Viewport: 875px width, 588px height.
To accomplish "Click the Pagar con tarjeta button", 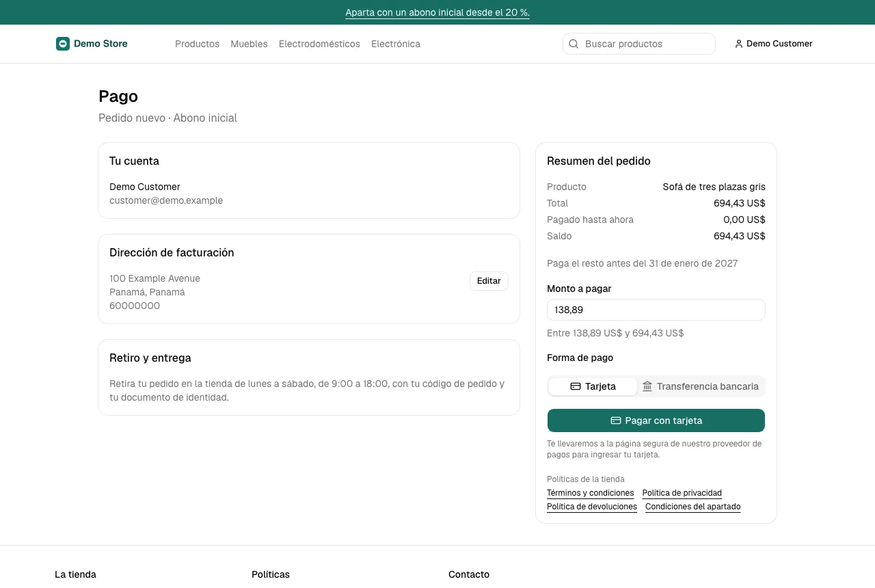I will click(656, 420).
